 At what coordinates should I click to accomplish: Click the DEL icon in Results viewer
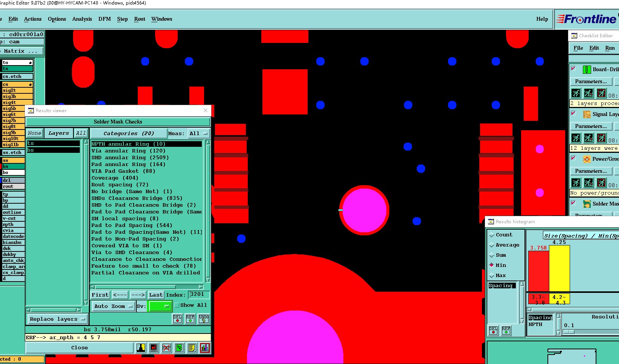[177, 319]
